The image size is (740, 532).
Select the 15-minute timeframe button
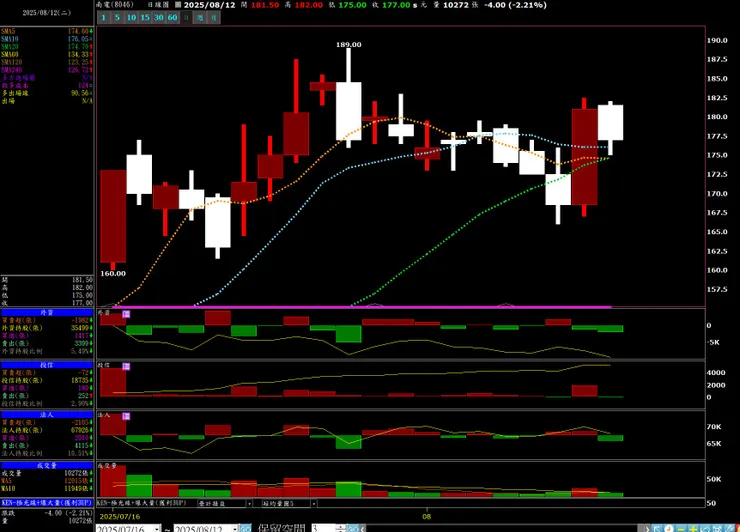(145, 17)
